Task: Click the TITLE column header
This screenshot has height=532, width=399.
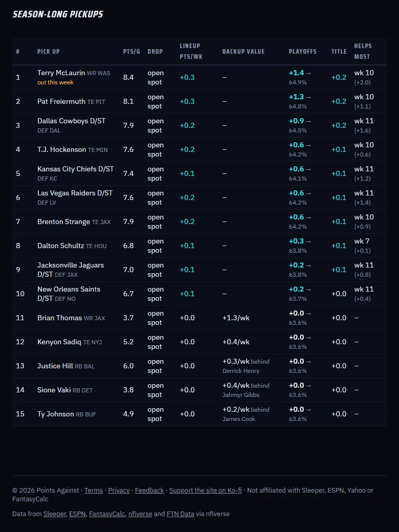Action: click(339, 52)
